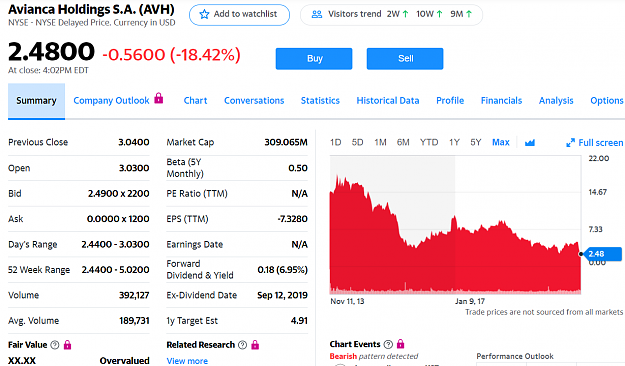The width and height of the screenshot is (625, 366).
Task: Click the lock icon next to Chart Events
Action: tap(401, 344)
